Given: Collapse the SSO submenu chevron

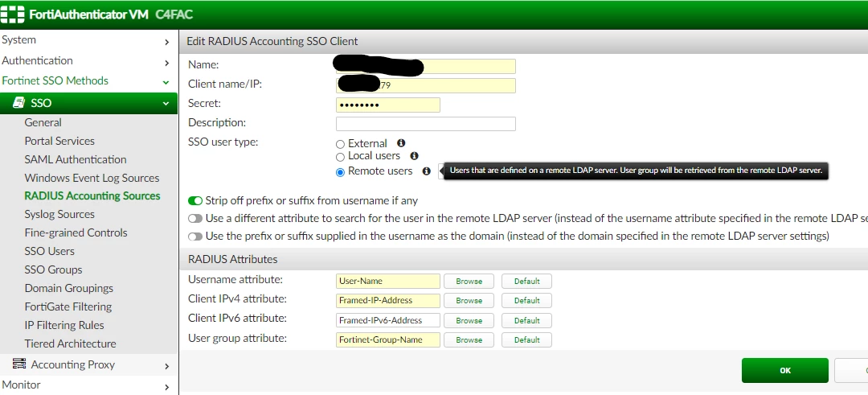Looking at the screenshot, I should click(x=166, y=104).
